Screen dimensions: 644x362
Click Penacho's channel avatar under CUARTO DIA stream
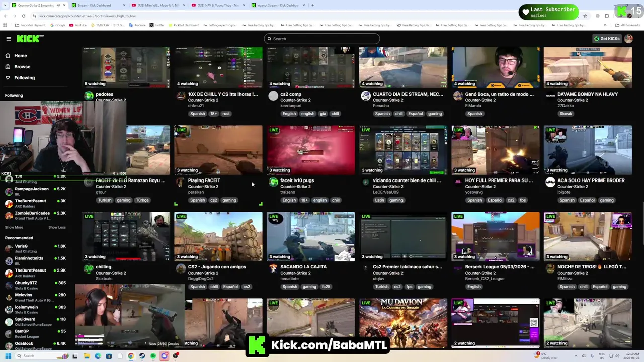(x=366, y=96)
